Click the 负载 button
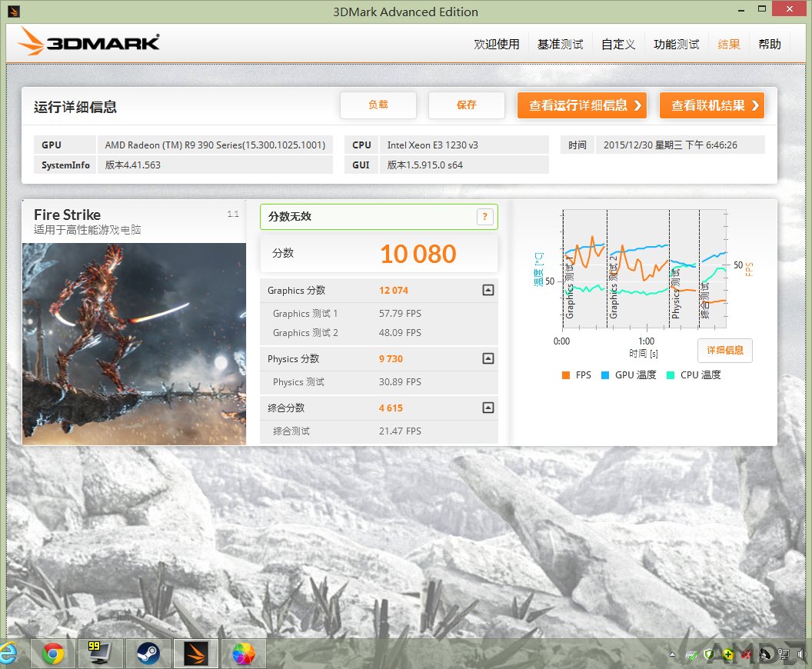The width and height of the screenshot is (812, 669). [378, 105]
